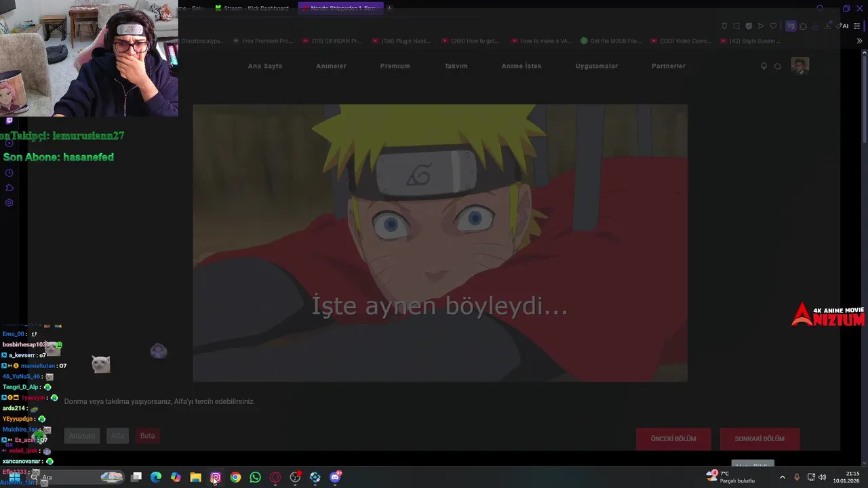
Task: Switch to the Kick Dashboard stream tab
Action: point(252,8)
